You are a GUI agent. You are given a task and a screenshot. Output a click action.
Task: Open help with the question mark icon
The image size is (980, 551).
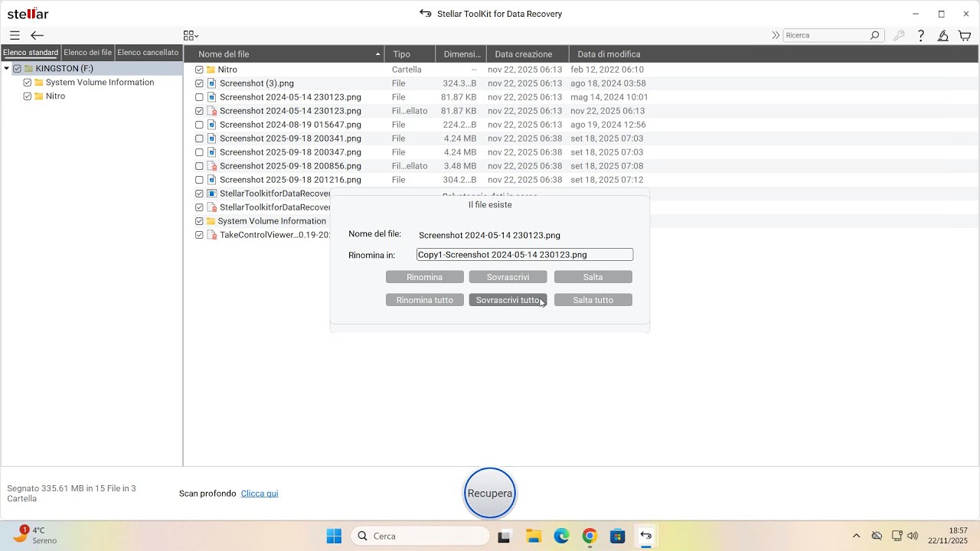click(921, 35)
